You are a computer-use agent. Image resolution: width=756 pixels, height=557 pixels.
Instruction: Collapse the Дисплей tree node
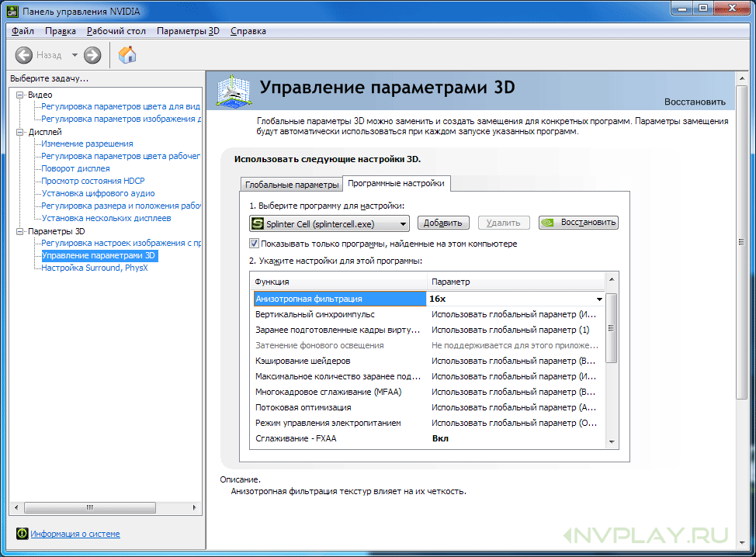(19, 132)
